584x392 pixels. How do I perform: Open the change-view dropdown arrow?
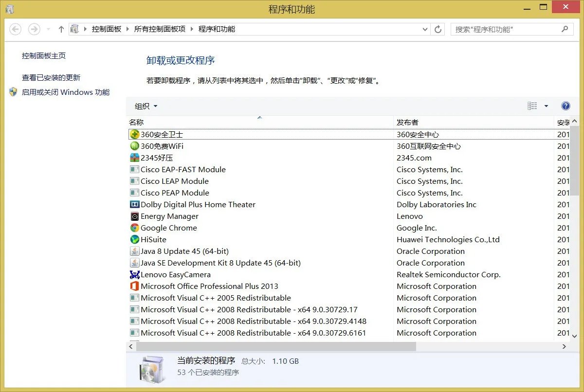[546, 106]
